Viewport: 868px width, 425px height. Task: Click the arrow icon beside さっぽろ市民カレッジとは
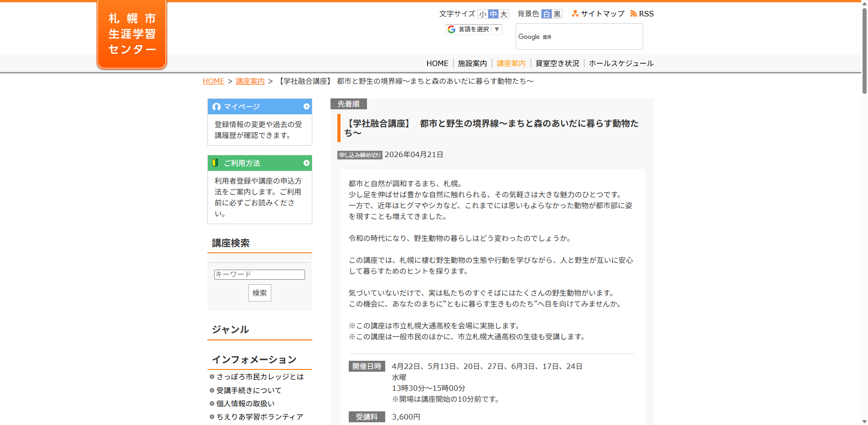point(212,377)
